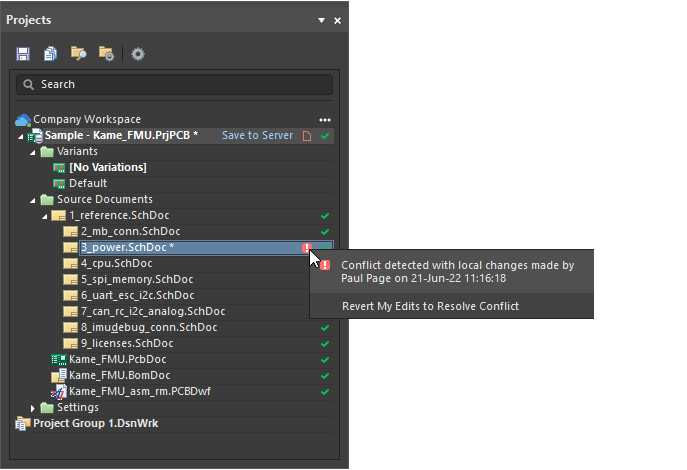
Task: Click the Company Workspace cloud icon
Action: click(23, 120)
